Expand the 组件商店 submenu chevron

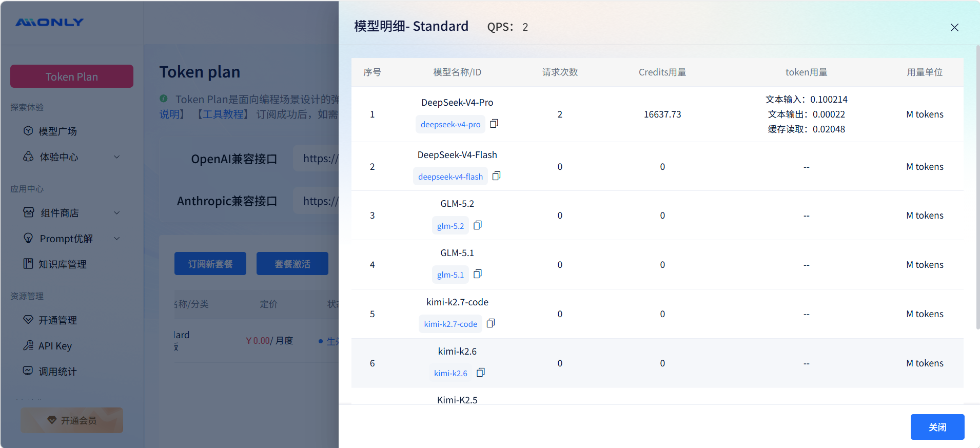coord(117,213)
